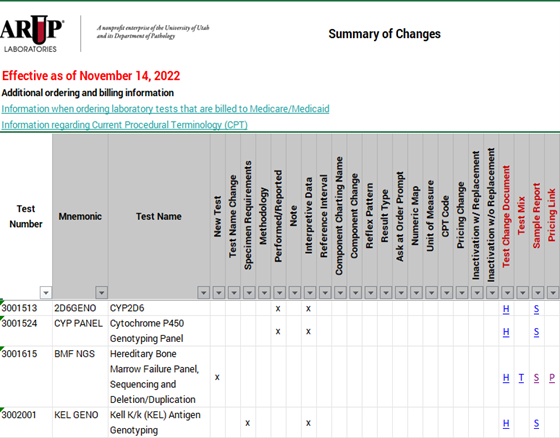Open the Pricing Link filter dropdown

pyautogui.click(x=553, y=293)
